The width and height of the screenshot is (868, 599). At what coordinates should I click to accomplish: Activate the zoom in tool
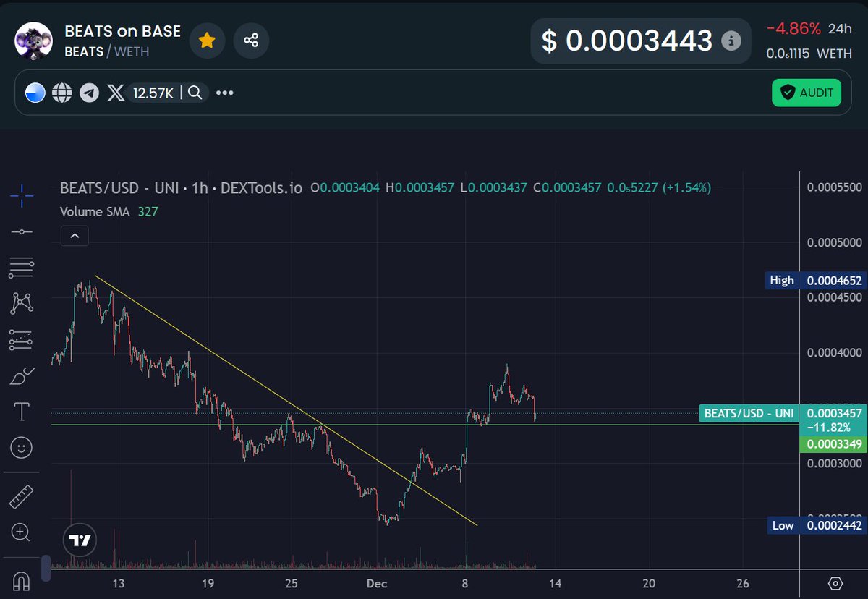tap(22, 534)
